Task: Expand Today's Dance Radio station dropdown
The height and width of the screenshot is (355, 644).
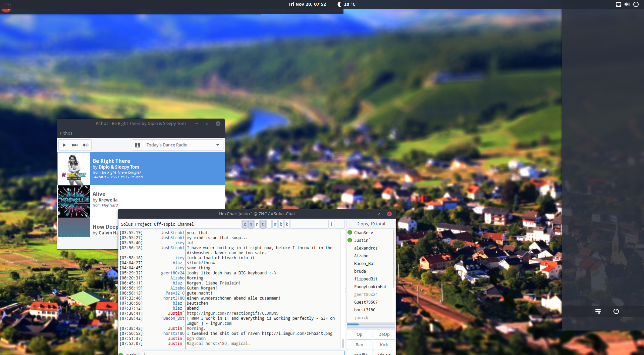Action: click(x=183, y=145)
